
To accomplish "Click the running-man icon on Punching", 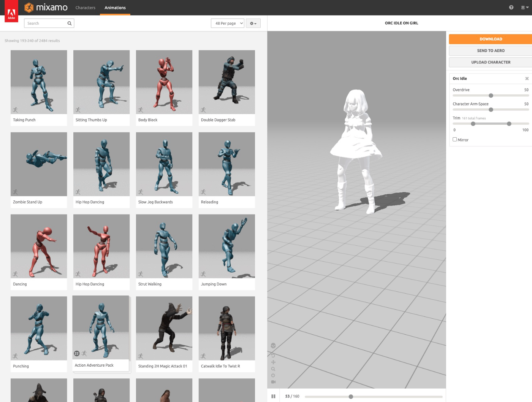I will [15, 356].
